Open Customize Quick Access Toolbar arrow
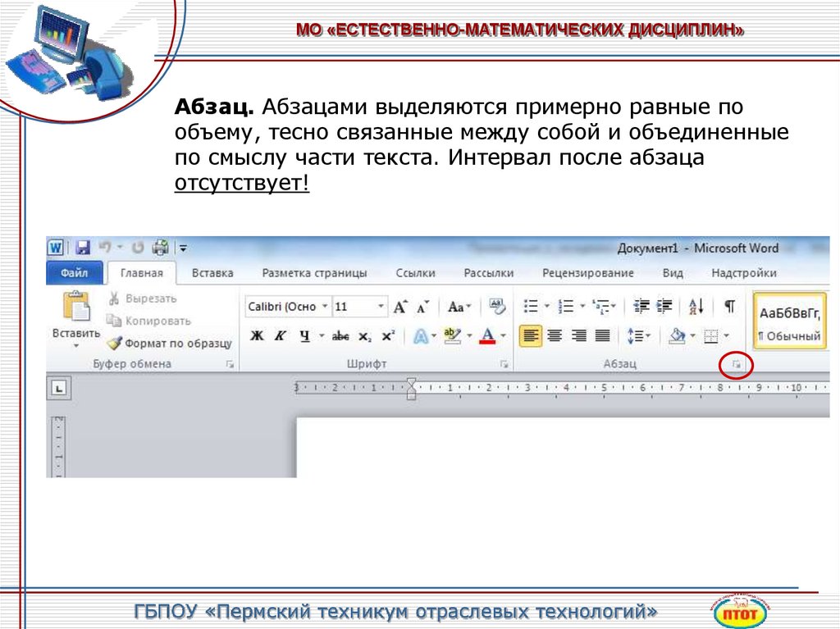Image resolution: width=840 pixels, height=629 pixels. (183, 248)
